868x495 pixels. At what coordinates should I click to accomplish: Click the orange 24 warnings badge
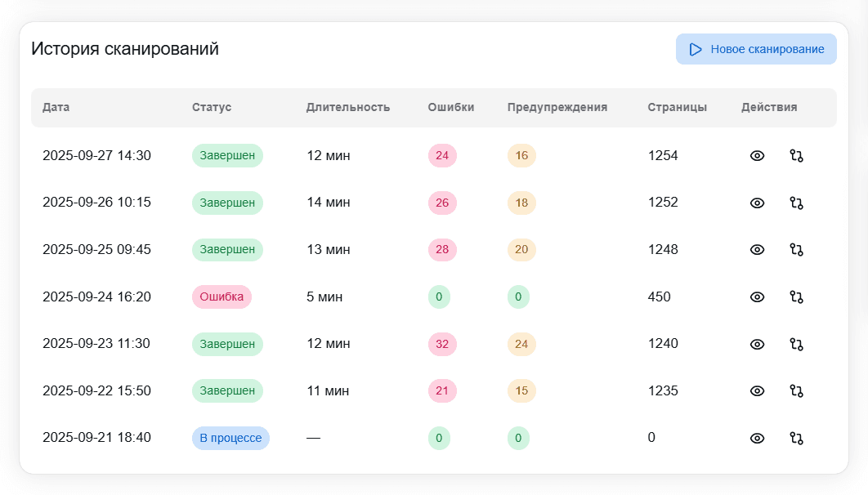click(521, 344)
